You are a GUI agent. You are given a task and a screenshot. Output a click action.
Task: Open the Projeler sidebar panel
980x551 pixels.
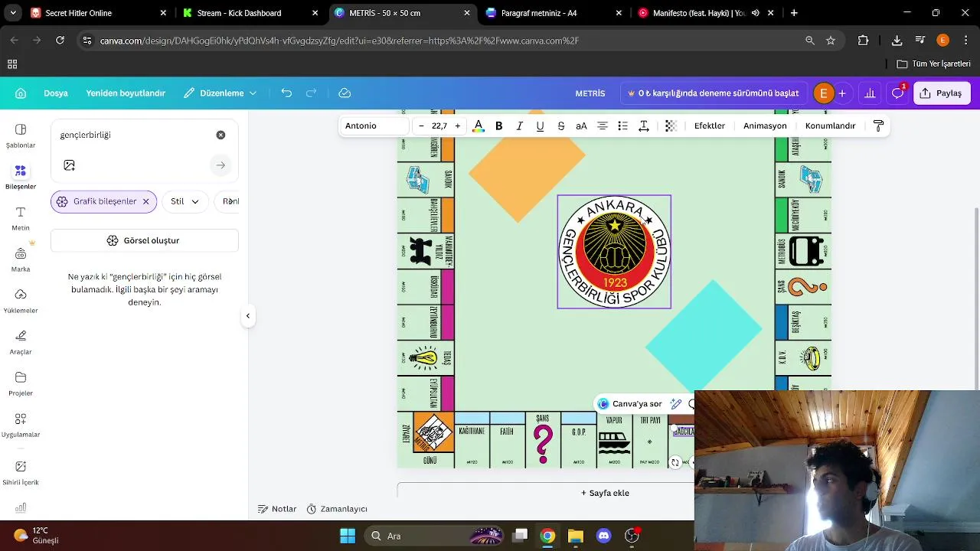tap(21, 383)
